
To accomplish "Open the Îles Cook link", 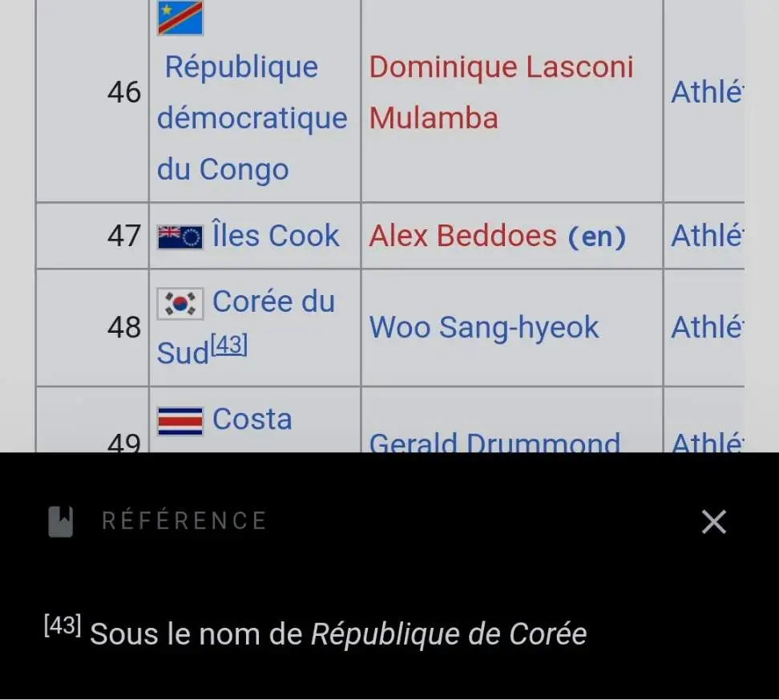I will (275, 236).
